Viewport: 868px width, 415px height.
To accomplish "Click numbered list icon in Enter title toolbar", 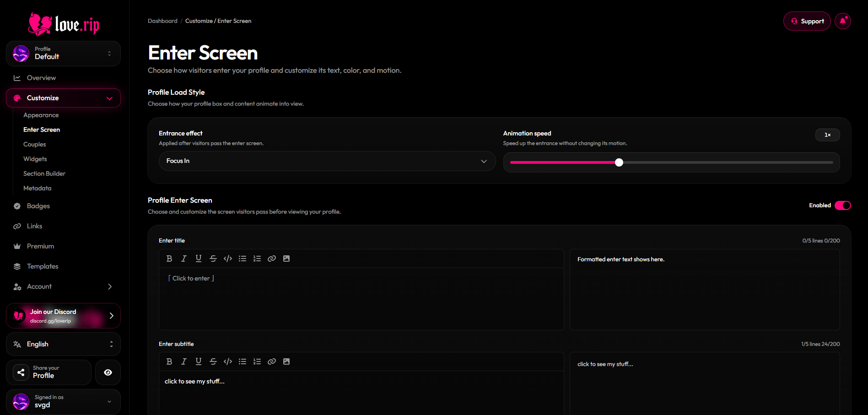I will pyautogui.click(x=257, y=259).
